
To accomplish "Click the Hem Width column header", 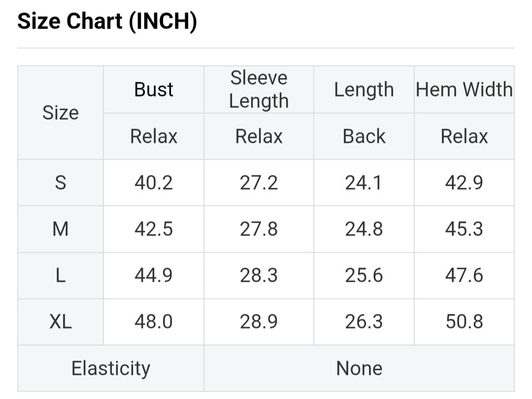I will pyautogui.click(x=464, y=90).
